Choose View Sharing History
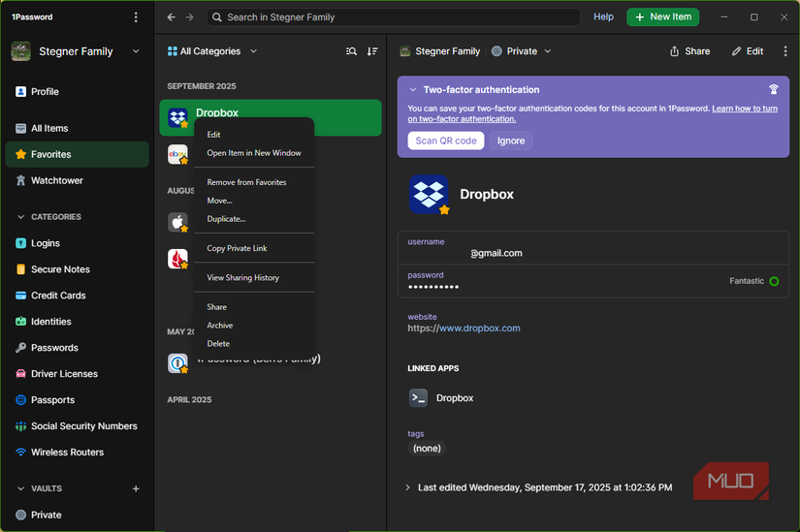Viewport: 800px width, 532px height. tap(253, 277)
